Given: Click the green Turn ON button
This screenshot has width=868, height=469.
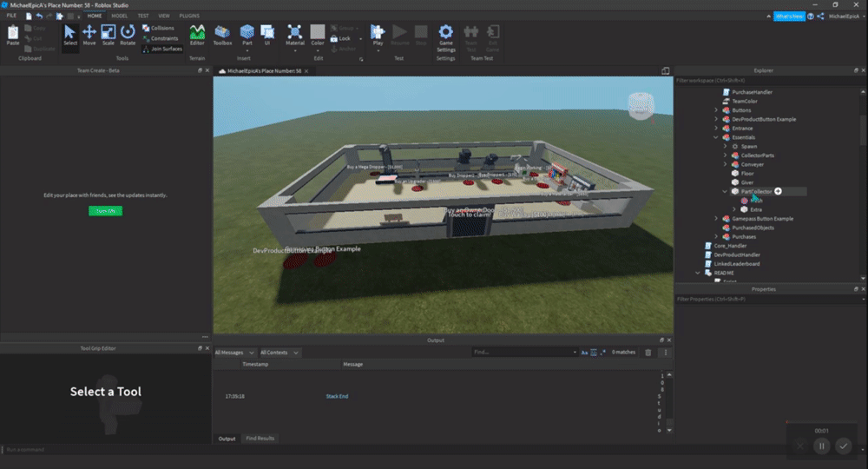Looking at the screenshot, I should tap(105, 211).
